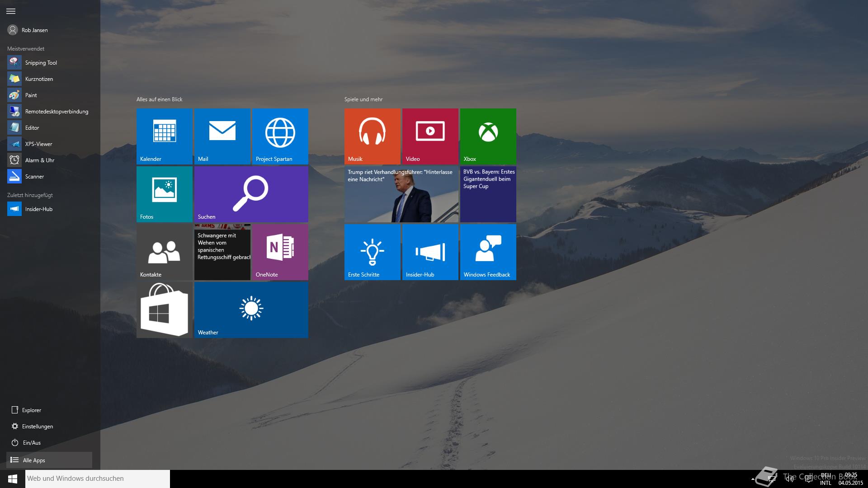Open the Musik headphones tile
Screen dimensions: 868x488
click(x=372, y=136)
